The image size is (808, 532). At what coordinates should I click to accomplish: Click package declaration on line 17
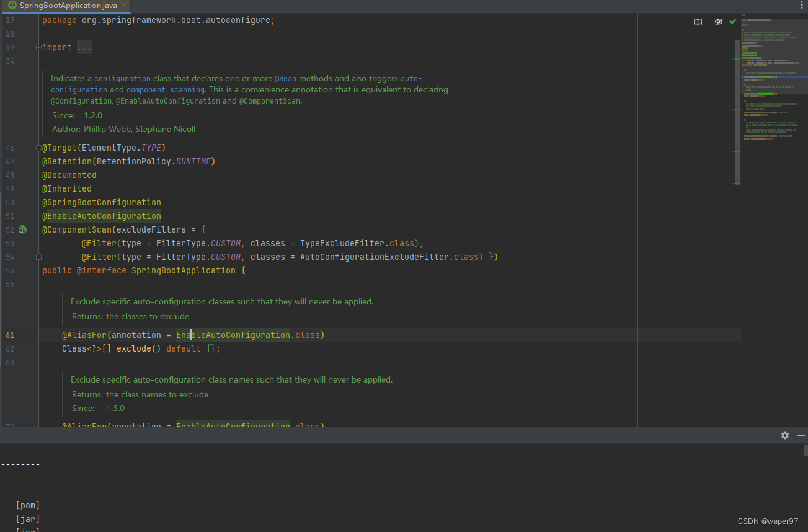[x=158, y=20]
